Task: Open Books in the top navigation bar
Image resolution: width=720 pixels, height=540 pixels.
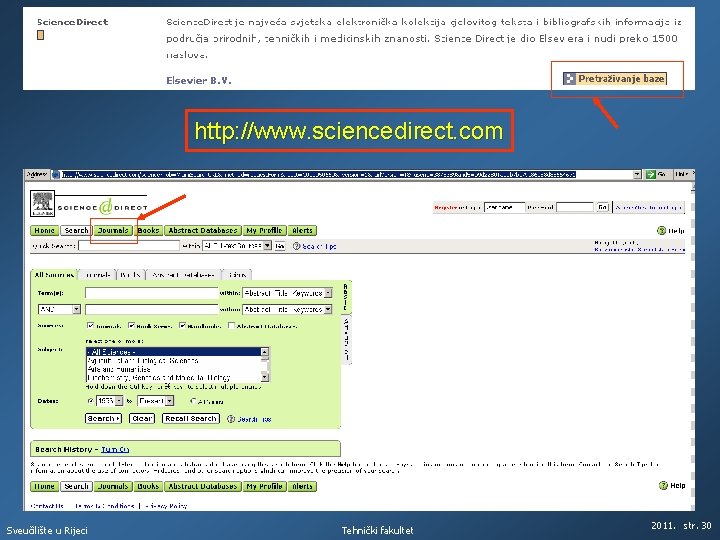Action: [x=148, y=231]
